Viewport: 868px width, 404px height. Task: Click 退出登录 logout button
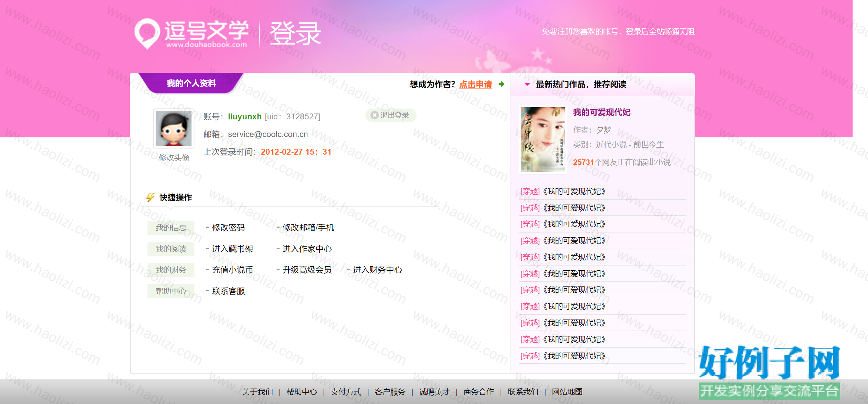click(x=391, y=115)
